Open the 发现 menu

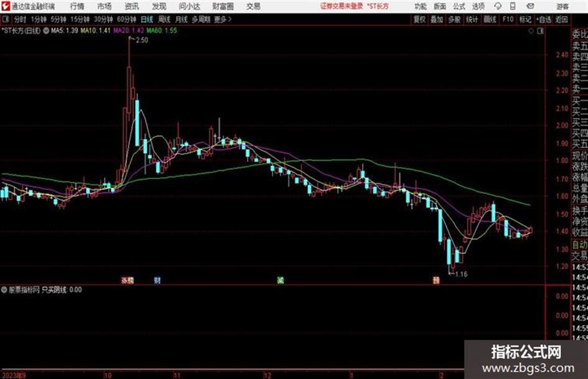[x=159, y=6]
